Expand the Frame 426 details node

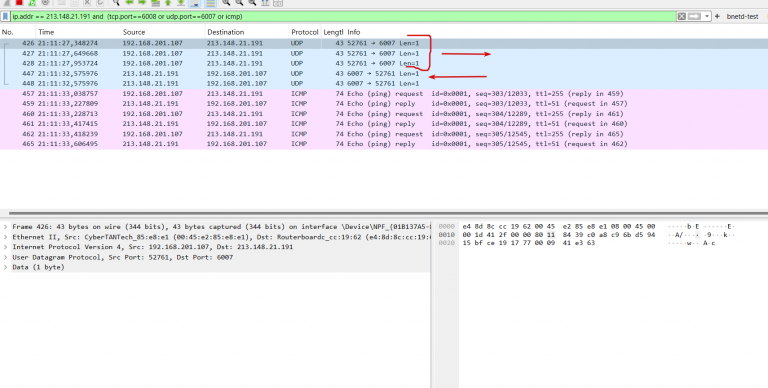[5, 227]
